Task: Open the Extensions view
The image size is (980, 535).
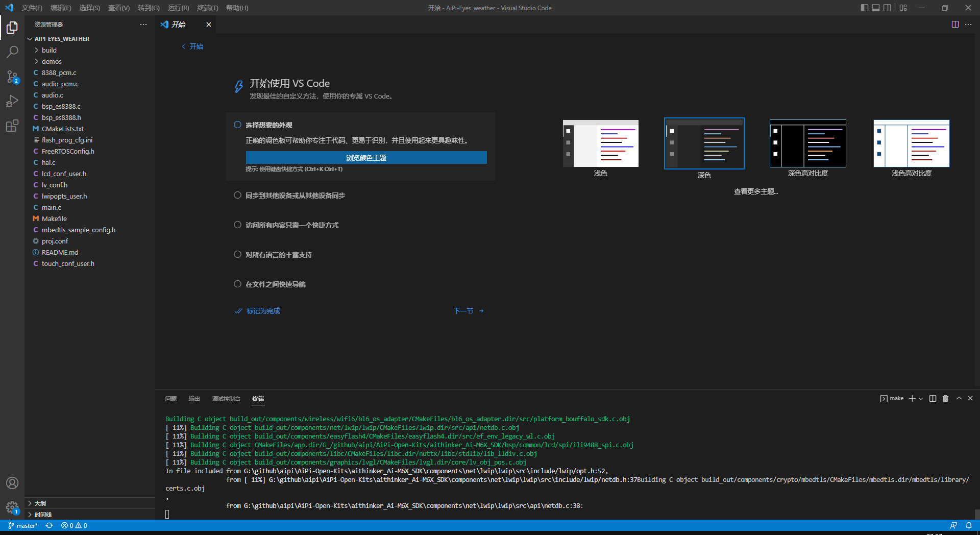Action: (x=12, y=126)
